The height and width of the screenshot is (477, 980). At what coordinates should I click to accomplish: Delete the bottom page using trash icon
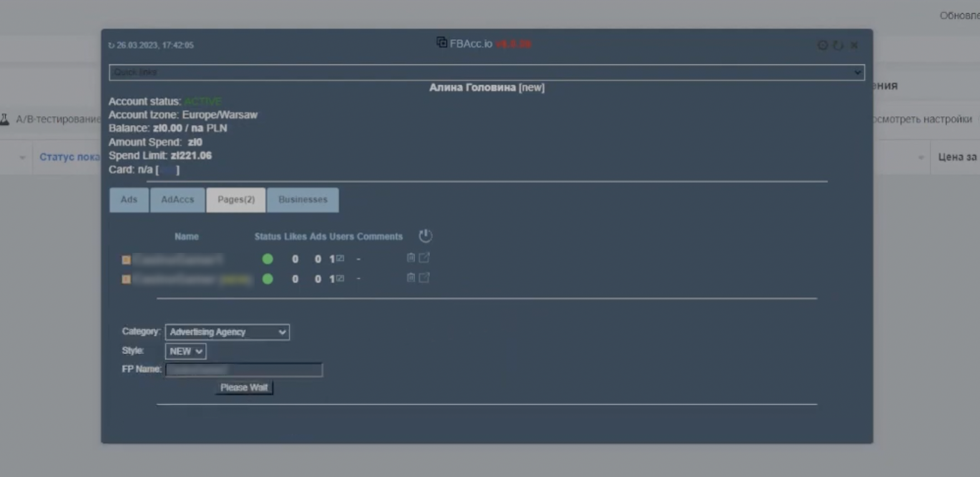point(411,277)
